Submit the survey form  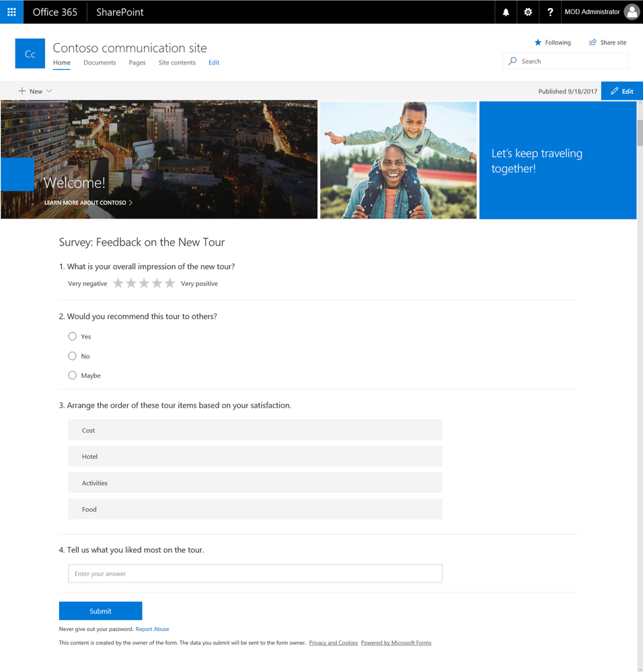pos(101,611)
